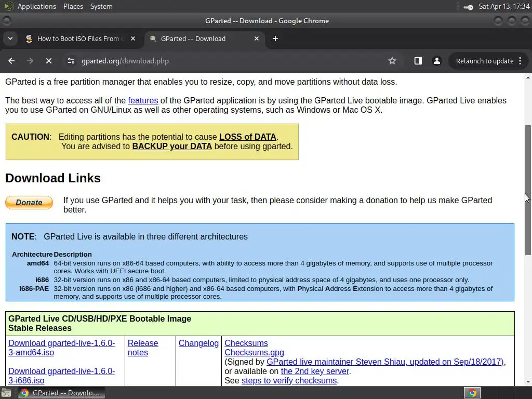Click the page vertical scrollbar thumb
The height and width of the screenshot is (399, 532).
528,190
